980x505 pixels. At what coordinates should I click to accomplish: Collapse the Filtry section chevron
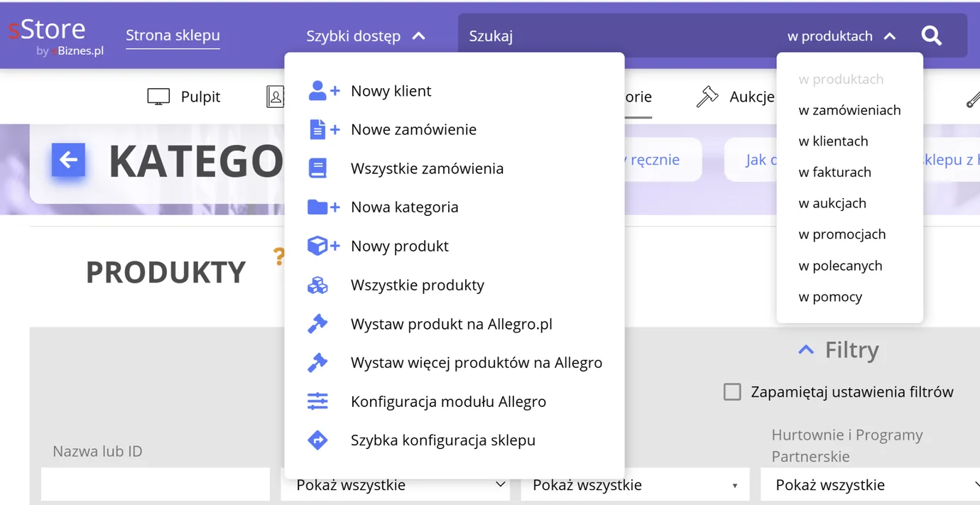click(805, 349)
